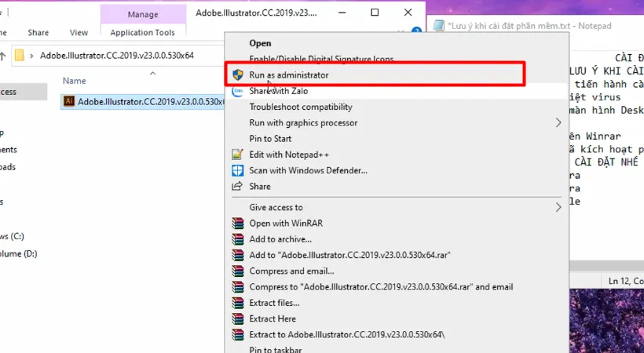Click the Zalo icon in context menu
This screenshot has width=644, height=353.
(x=237, y=91)
